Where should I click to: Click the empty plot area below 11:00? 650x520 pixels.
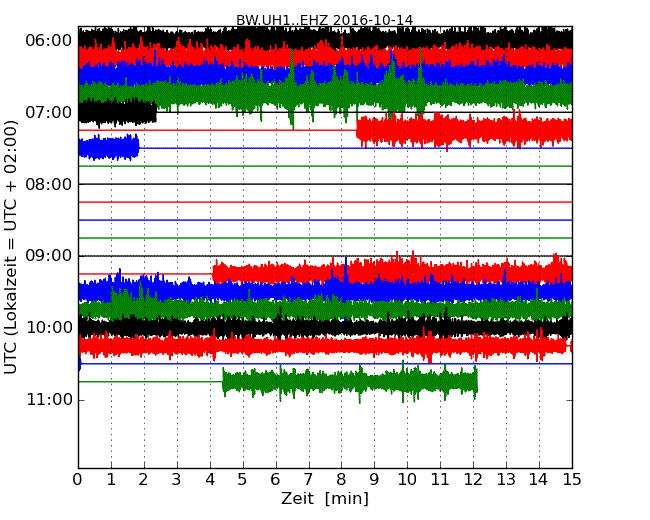pyautogui.click(x=325, y=435)
